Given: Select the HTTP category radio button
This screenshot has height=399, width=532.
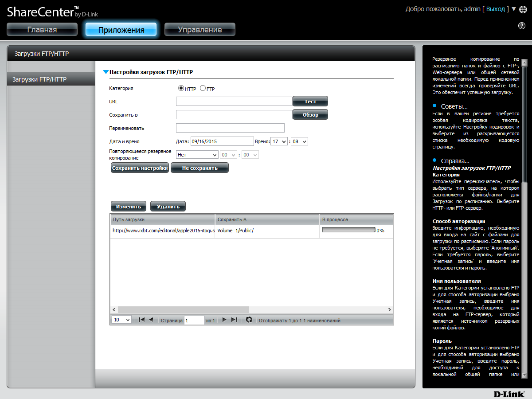Looking at the screenshot, I should point(181,88).
